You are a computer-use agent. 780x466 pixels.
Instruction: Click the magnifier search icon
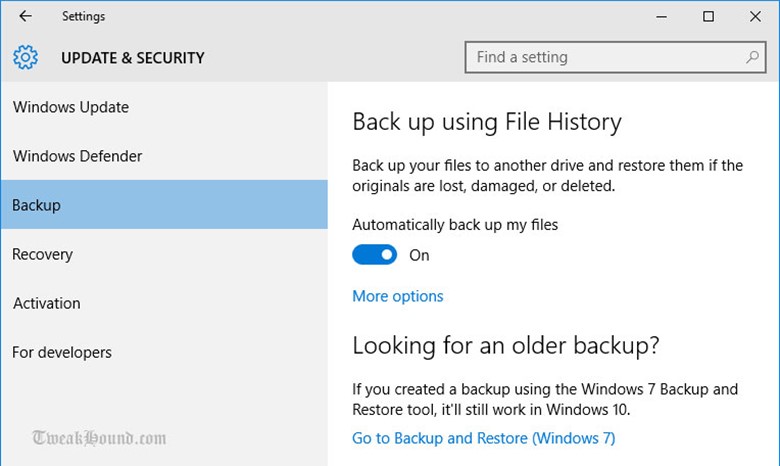[752, 57]
